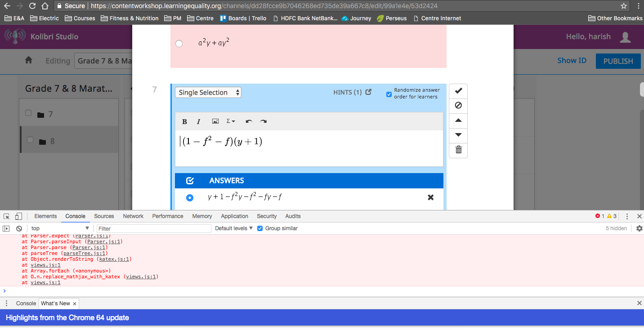Open the console settings gear
Viewport: 644px width, 330px height.
pos(639,228)
